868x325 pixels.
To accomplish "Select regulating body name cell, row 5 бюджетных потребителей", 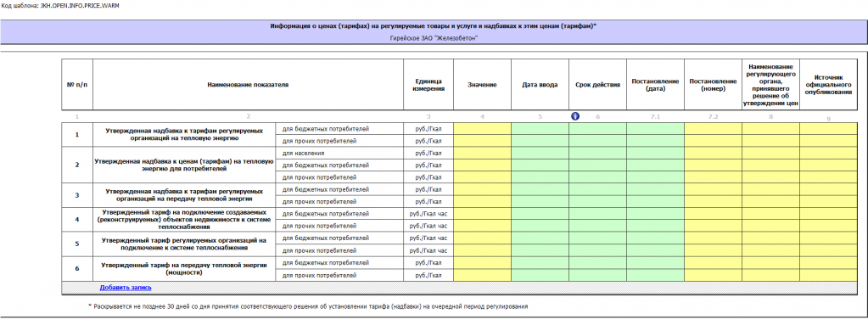I will 770,238.
